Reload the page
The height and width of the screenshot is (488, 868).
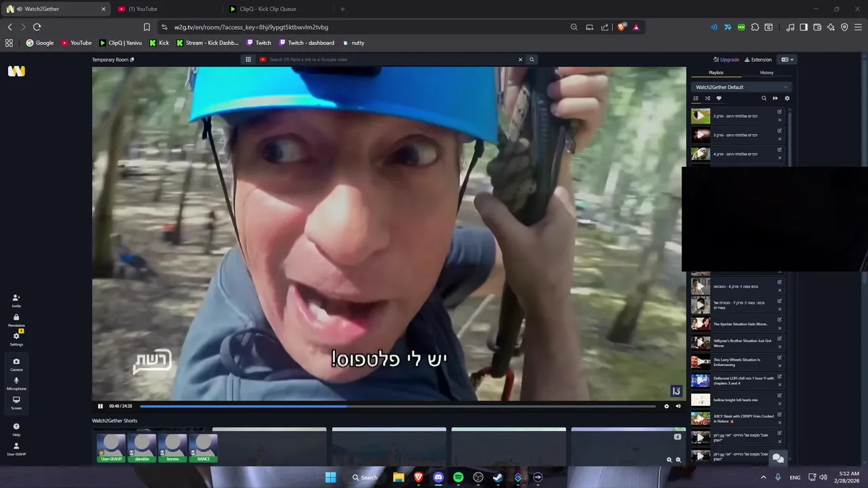coord(37,27)
